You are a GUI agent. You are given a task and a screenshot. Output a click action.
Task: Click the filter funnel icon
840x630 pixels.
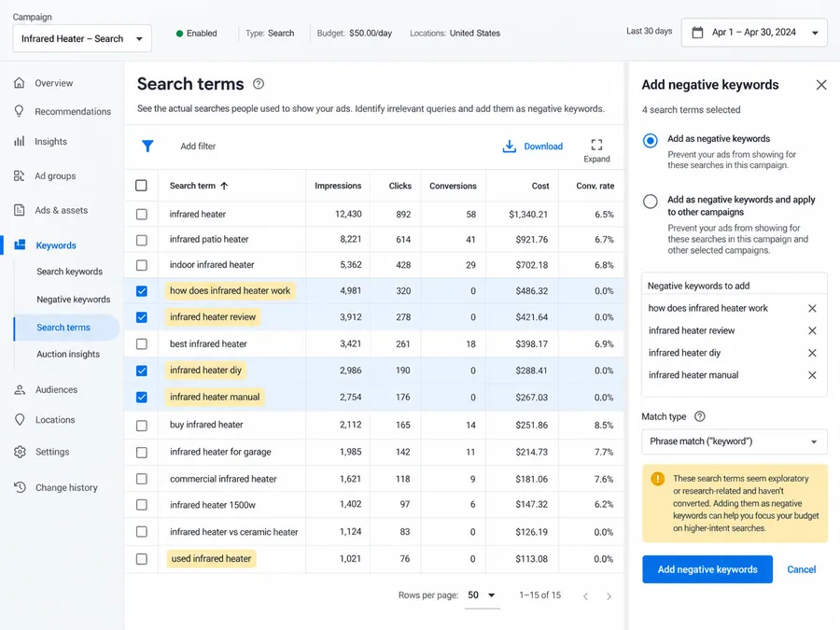(147, 146)
